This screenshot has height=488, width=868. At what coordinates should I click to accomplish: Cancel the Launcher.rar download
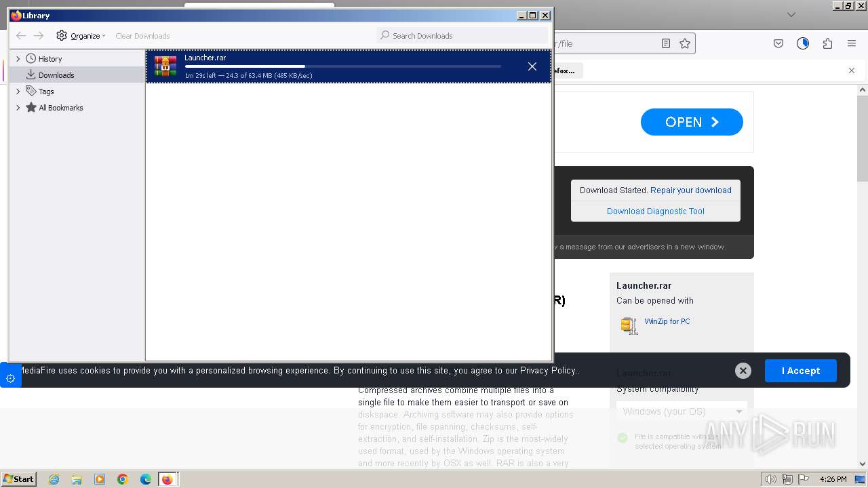click(x=532, y=66)
